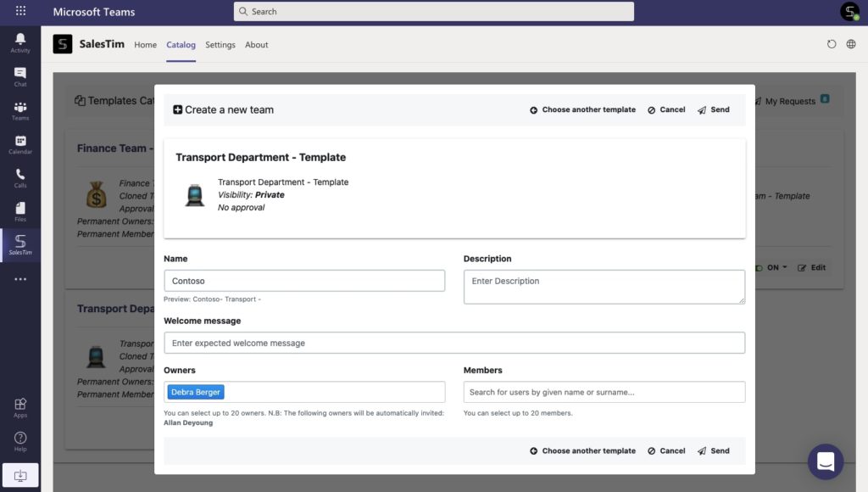Click the Visibility: Private text
Viewport: 868px width, 492px height.
pos(251,195)
